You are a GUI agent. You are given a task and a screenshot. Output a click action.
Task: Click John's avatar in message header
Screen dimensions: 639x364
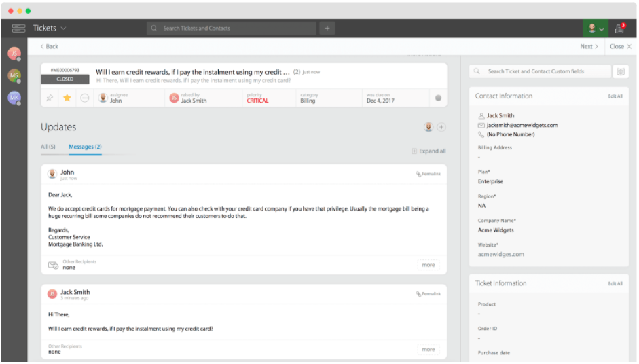[x=52, y=174]
